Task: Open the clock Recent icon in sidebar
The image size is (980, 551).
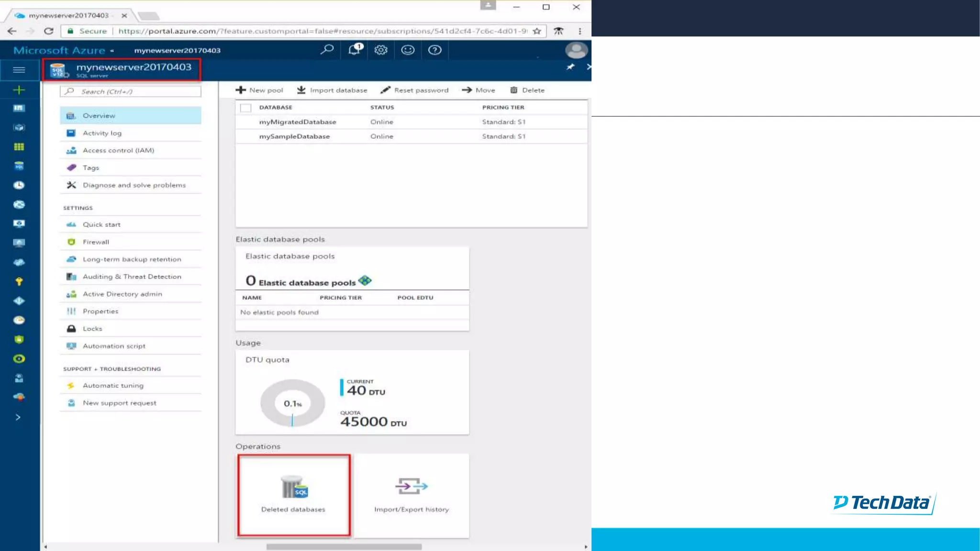Action: [19, 185]
